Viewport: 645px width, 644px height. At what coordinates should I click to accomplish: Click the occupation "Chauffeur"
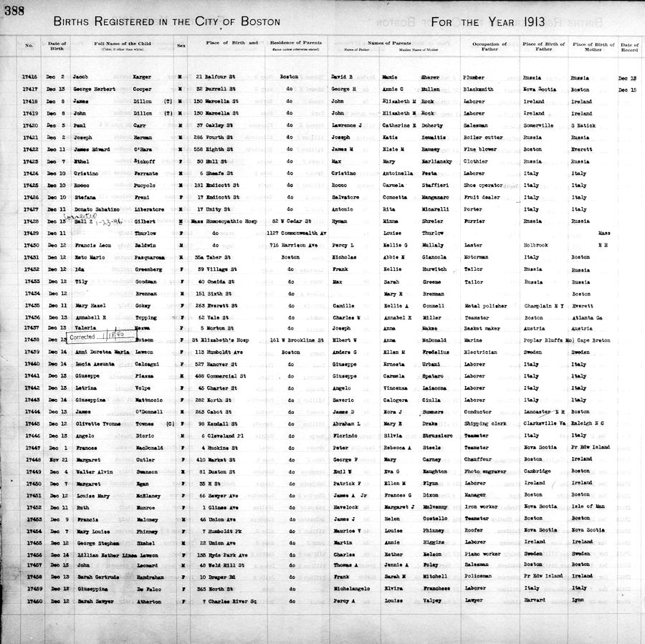click(477, 459)
